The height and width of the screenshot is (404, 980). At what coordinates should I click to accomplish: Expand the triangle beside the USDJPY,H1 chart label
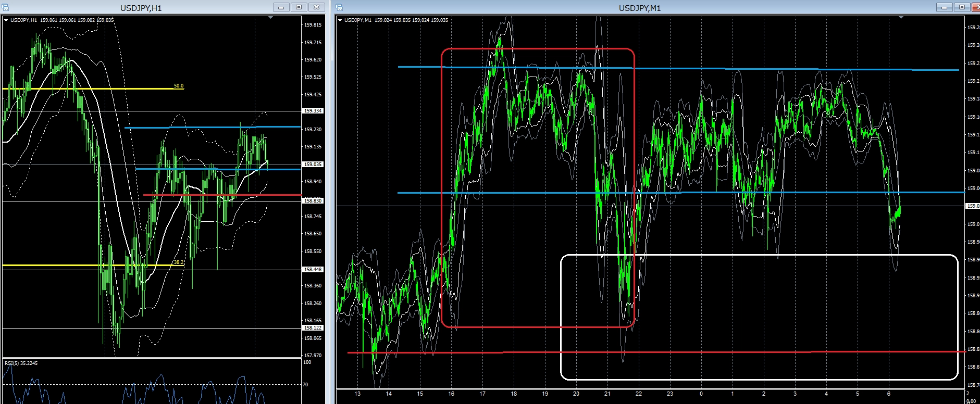tap(6, 20)
